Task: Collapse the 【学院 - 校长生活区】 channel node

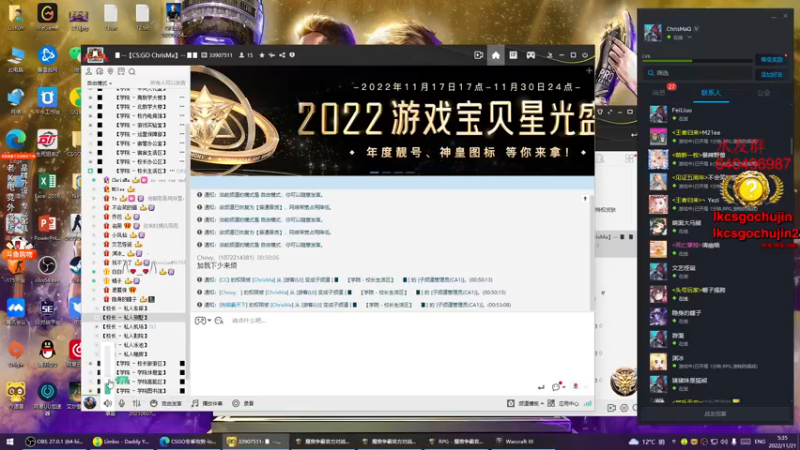Action: [x=90, y=171]
